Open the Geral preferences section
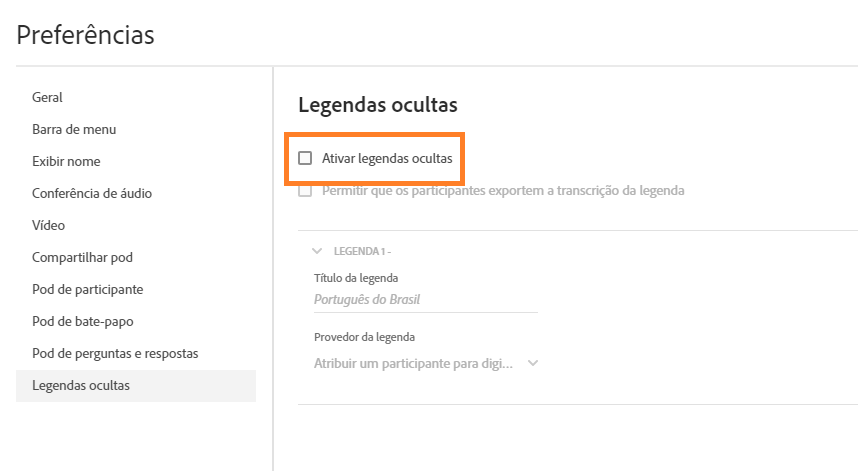 (x=48, y=98)
